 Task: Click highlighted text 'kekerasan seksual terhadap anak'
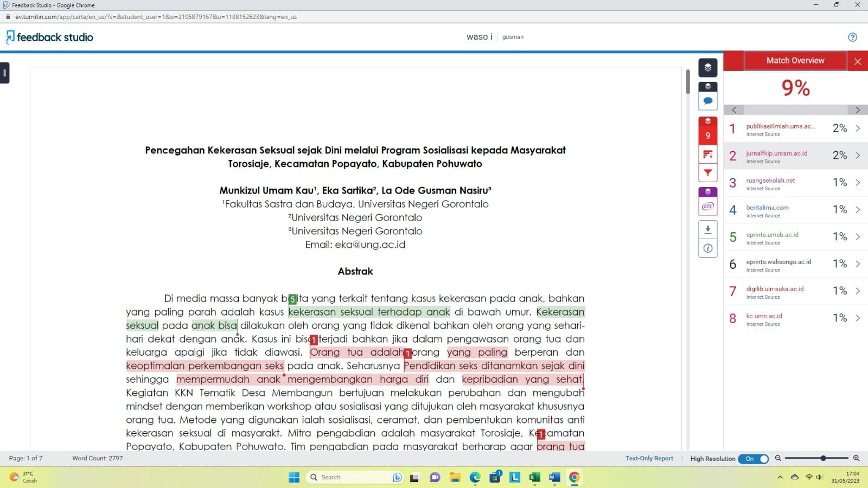click(x=369, y=312)
